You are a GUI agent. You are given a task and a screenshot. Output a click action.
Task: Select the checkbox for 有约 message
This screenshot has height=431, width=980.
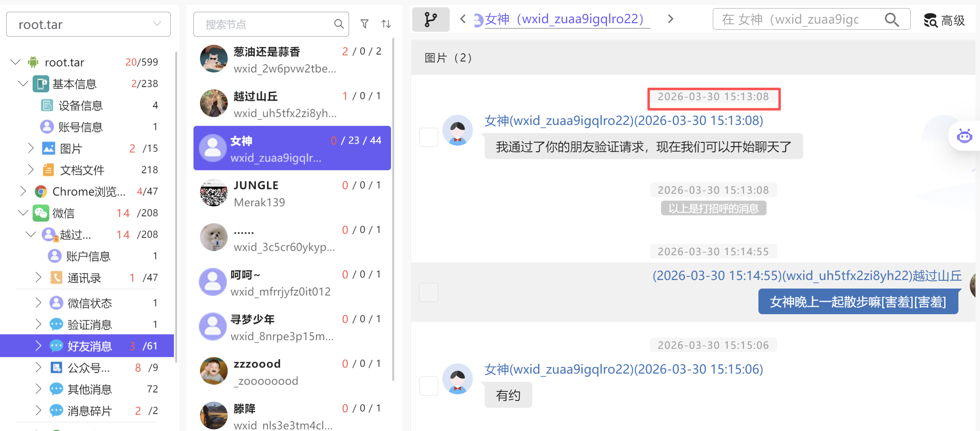pyautogui.click(x=428, y=386)
